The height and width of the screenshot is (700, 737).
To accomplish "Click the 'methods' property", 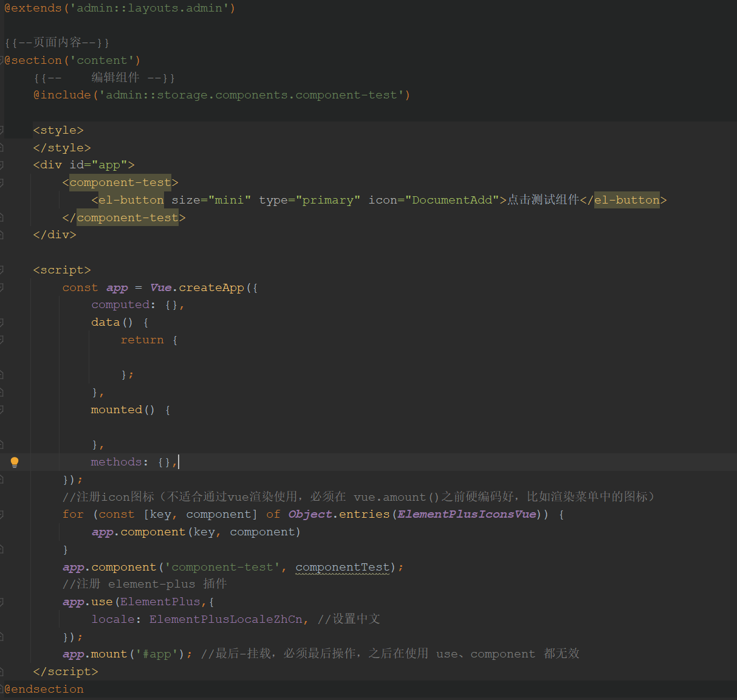I will pyautogui.click(x=116, y=462).
